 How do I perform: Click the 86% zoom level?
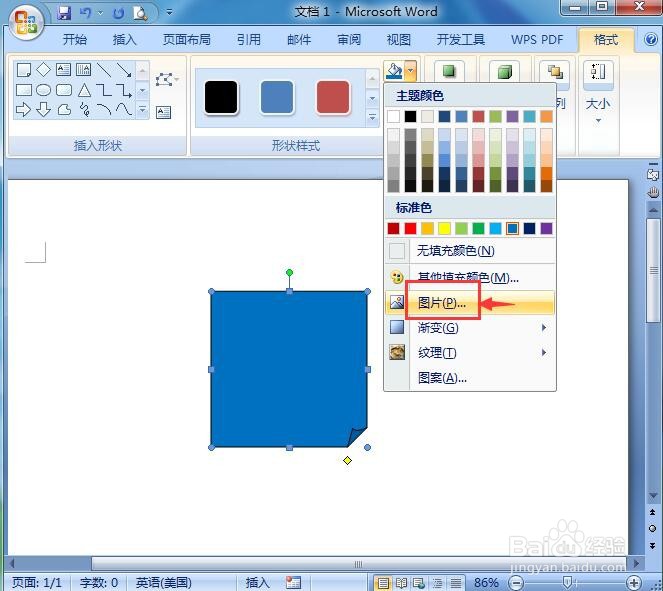click(x=485, y=583)
